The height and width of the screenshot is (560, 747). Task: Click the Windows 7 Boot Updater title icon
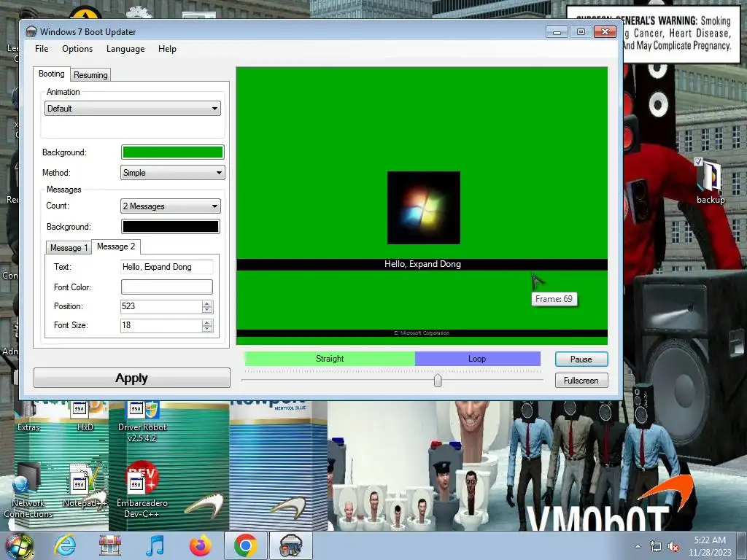point(31,32)
